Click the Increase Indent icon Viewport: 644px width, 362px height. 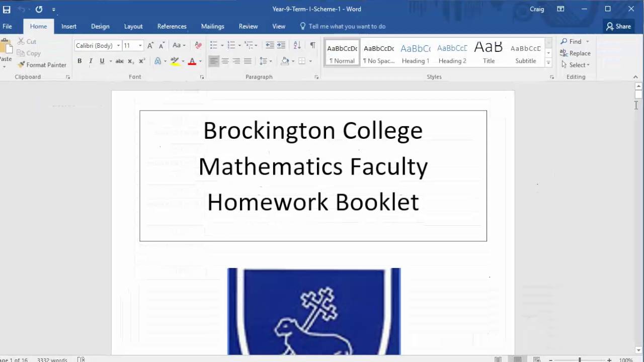tap(281, 45)
